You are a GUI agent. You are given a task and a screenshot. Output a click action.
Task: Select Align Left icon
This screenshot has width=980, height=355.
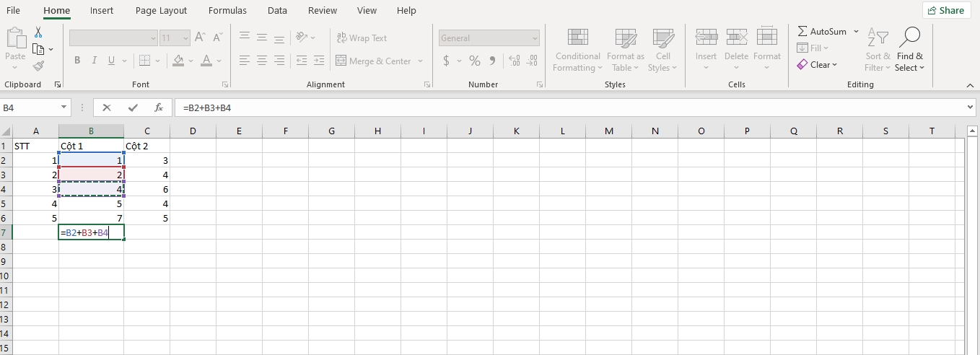coord(245,61)
